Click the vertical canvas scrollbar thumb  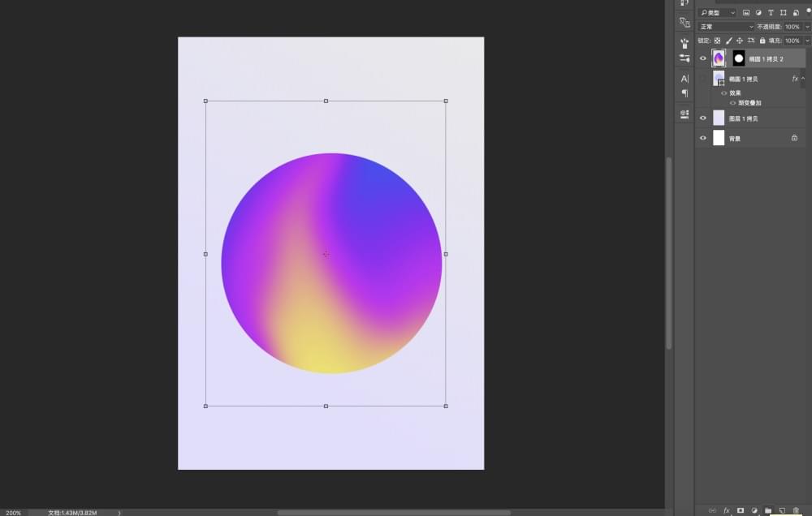(x=668, y=253)
